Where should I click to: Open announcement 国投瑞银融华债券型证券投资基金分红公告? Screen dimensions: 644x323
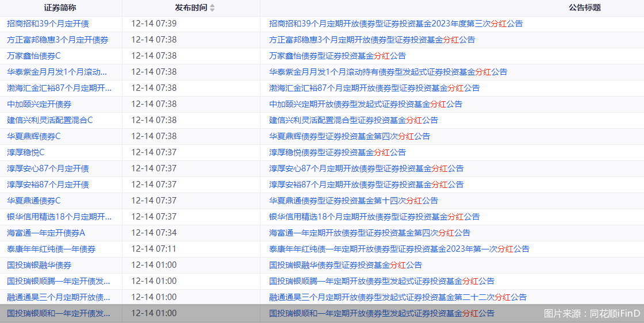[x=346, y=265]
